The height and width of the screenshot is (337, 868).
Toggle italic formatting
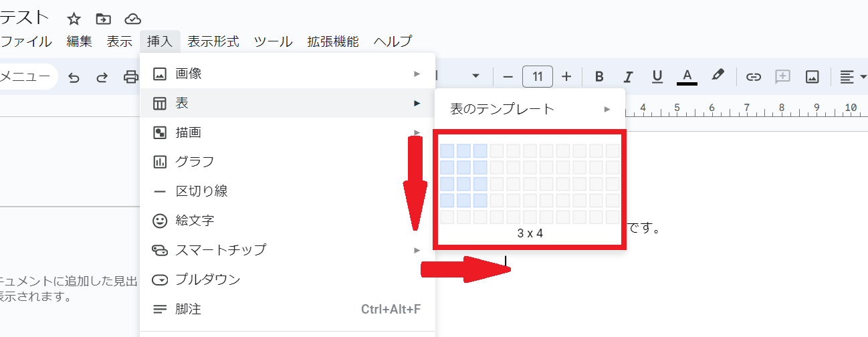pyautogui.click(x=628, y=77)
